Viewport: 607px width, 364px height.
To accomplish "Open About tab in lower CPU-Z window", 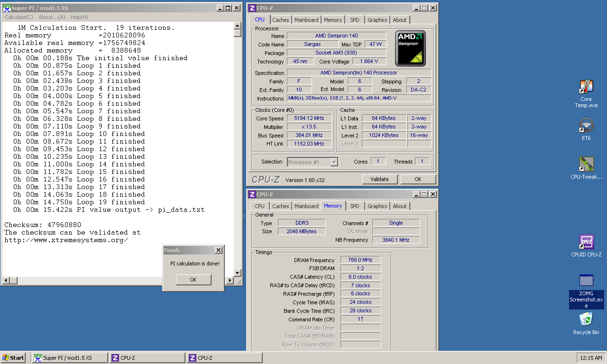I will (x=400, y=206).
